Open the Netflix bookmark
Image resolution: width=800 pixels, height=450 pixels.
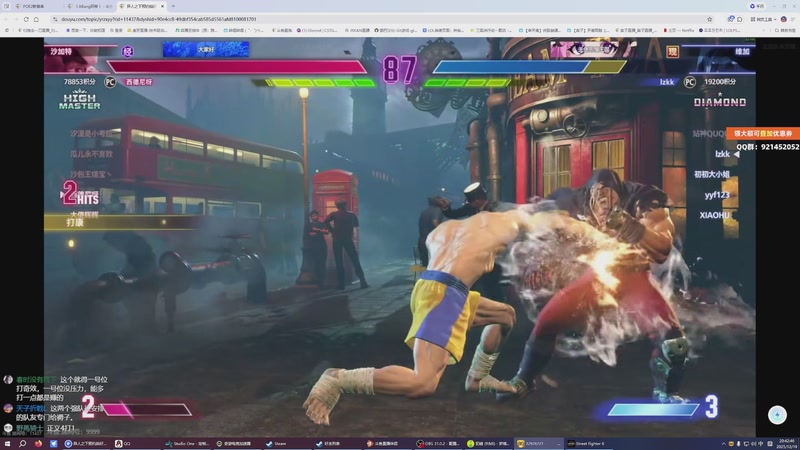pyautogui.click(x=679, y=31)
